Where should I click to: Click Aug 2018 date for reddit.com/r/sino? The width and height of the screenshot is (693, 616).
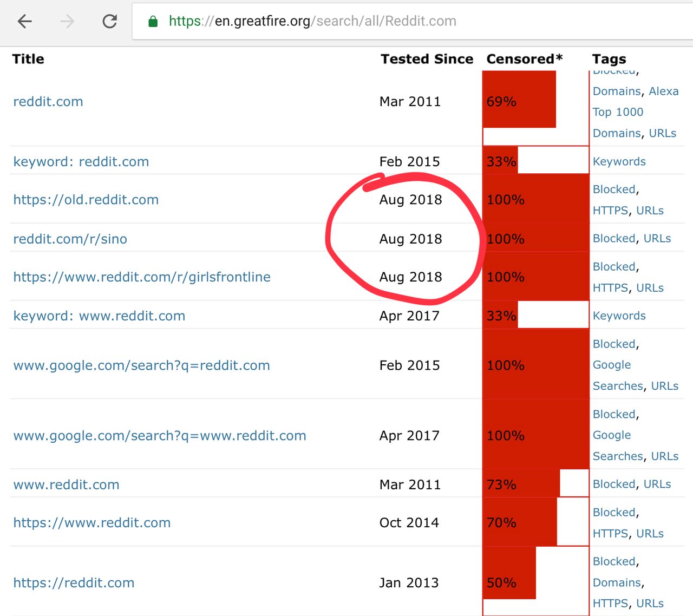click(x=411, y=239)
